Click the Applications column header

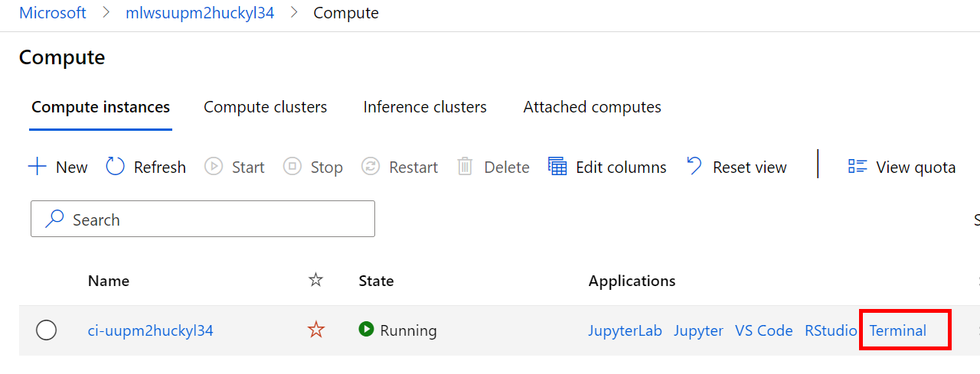click(x=632, y=281)
